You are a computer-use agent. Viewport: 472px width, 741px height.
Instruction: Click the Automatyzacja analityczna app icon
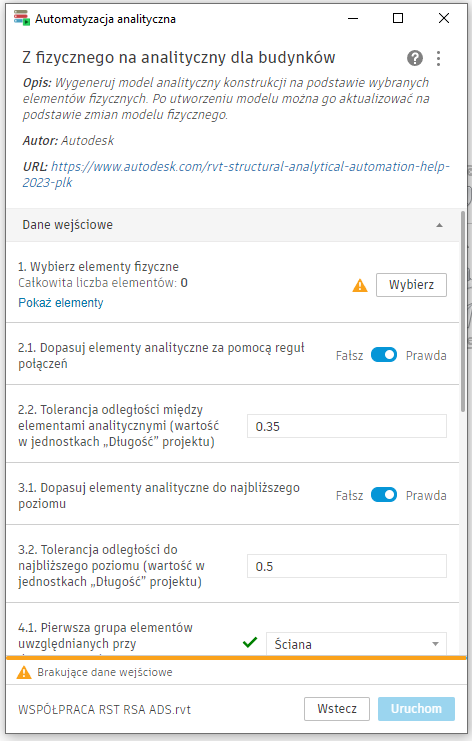coord(22,18)
